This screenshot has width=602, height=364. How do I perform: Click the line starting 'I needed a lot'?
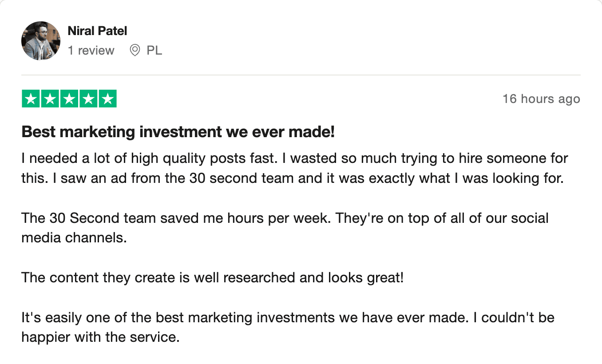tap(295, 158)
